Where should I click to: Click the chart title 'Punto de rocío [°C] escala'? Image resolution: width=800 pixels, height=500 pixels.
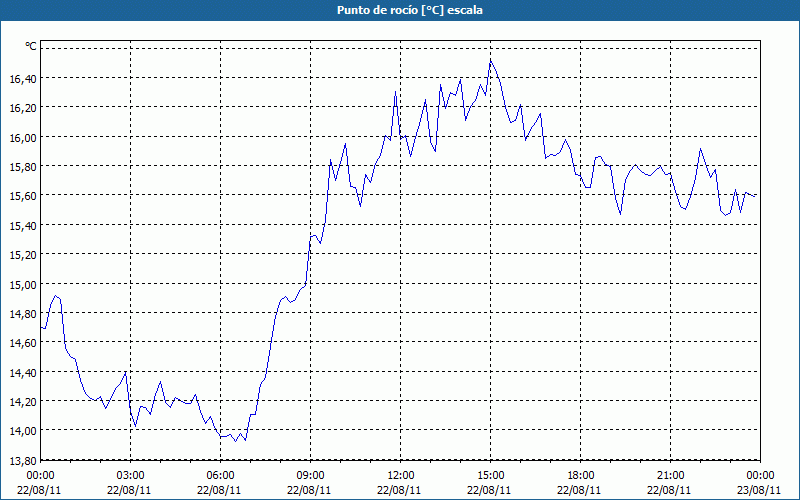point(410,10)
